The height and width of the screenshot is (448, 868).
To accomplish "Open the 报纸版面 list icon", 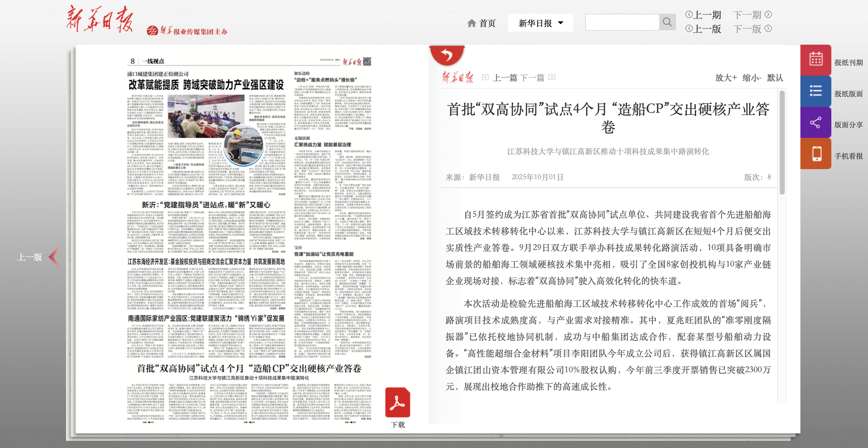I will click(x=816, y=91).
